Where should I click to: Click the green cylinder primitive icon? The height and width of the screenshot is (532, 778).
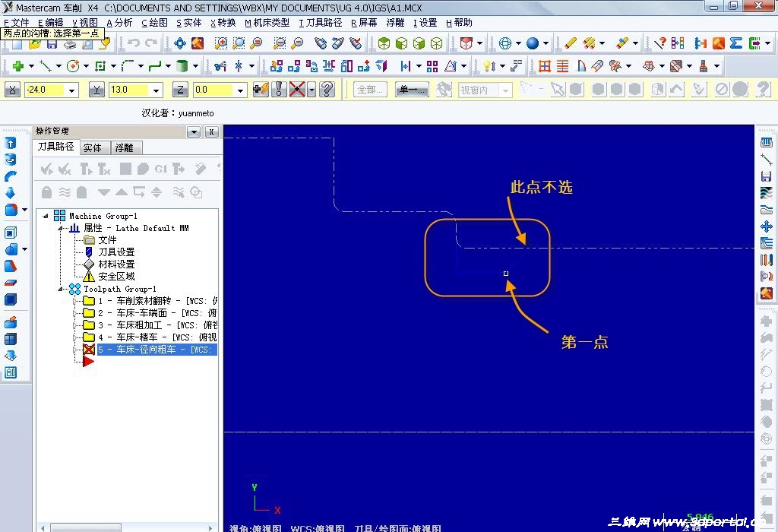tap(182, 66)
